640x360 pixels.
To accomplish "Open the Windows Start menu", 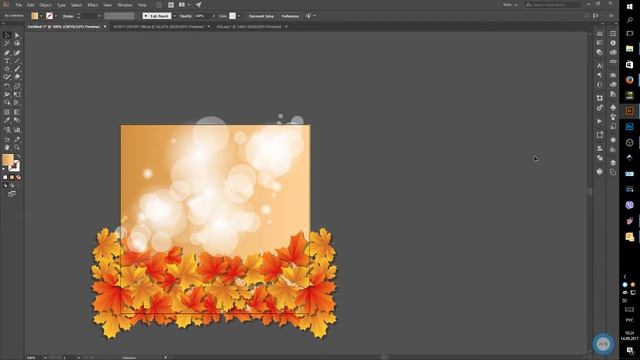I will click(x=629, y=7).
